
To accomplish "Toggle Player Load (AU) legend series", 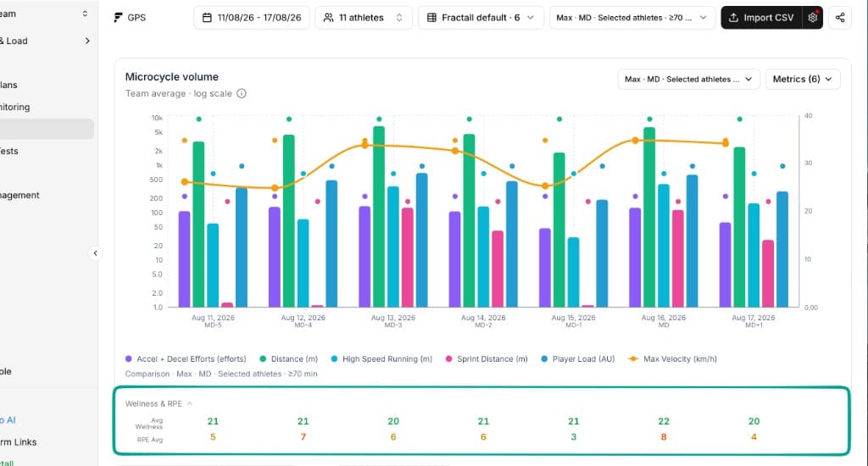I will click(578, 358).
